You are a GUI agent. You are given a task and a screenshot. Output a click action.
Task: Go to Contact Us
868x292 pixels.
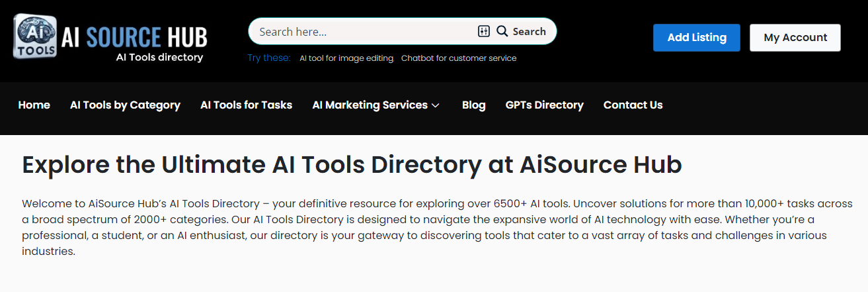coord(633,105)
